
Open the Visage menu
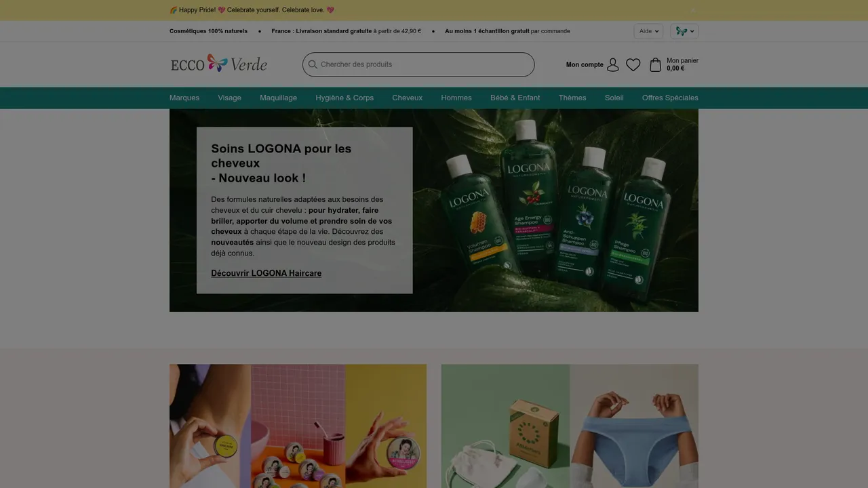(229, 98)
